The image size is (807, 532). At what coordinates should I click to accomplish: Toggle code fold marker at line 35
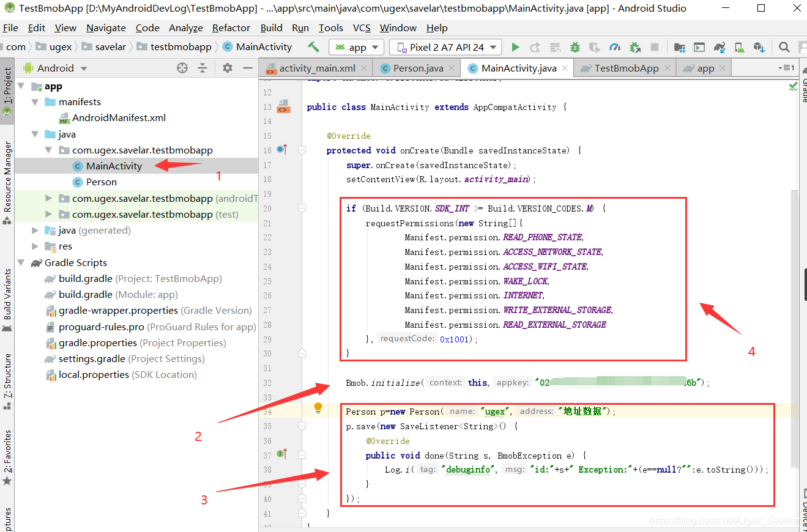point(302,426)
